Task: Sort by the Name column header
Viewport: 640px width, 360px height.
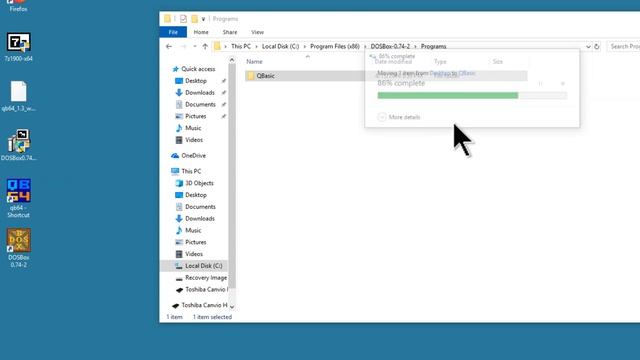Action: pos(254,62)
